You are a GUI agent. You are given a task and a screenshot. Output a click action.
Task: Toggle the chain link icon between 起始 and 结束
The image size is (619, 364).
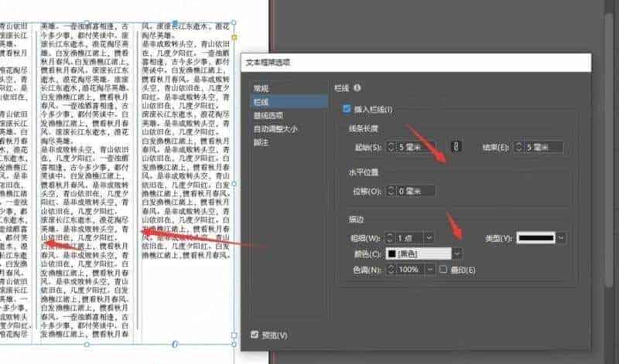pyautogui.click(x=456, y=147)
